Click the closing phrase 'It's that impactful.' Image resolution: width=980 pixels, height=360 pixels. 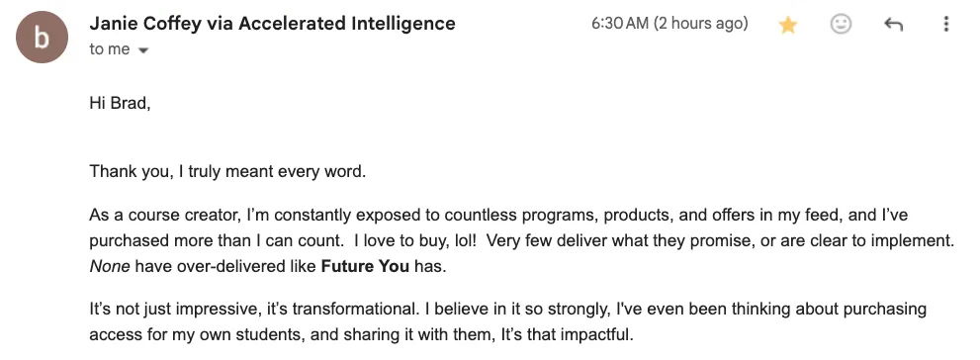[x=567, y=335]
